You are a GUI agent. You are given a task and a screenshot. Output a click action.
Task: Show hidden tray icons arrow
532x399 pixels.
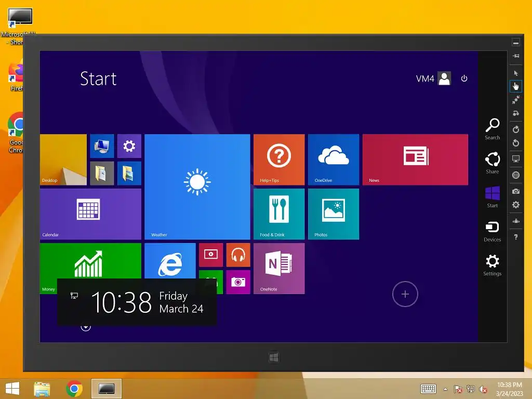445,389
